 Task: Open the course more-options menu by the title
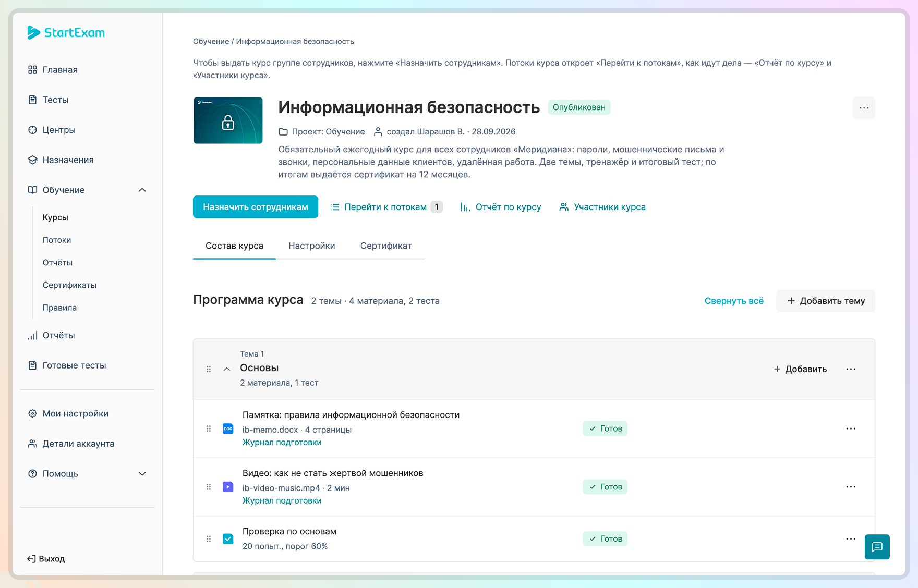tap(864, 108)
